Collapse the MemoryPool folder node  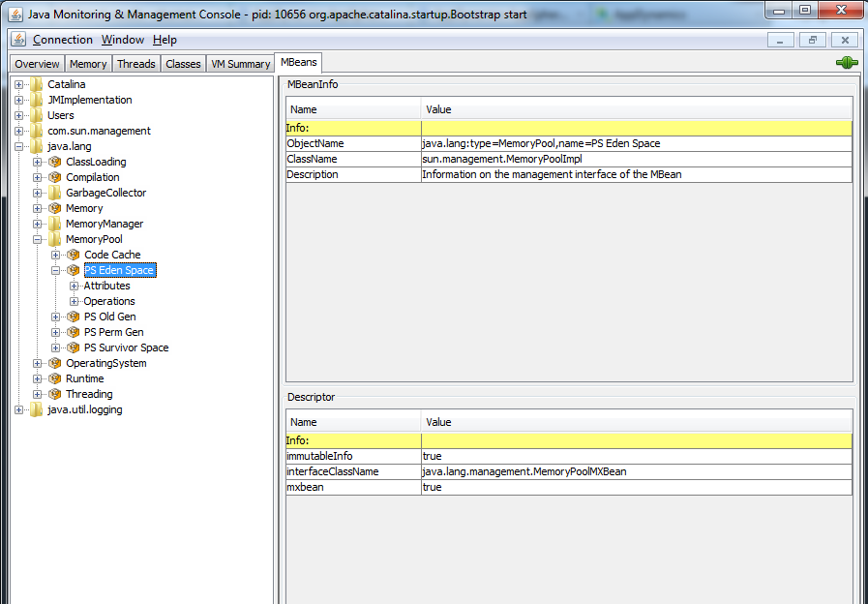38,239
